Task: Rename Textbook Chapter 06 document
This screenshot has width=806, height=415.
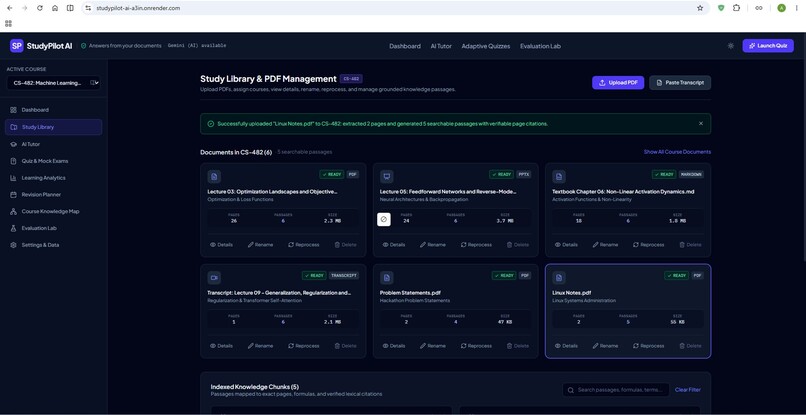Action: point(605,245)
